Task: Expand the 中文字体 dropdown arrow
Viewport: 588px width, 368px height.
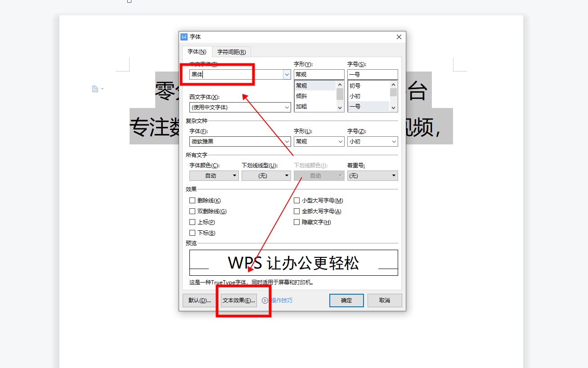Action: click(286, 75)
